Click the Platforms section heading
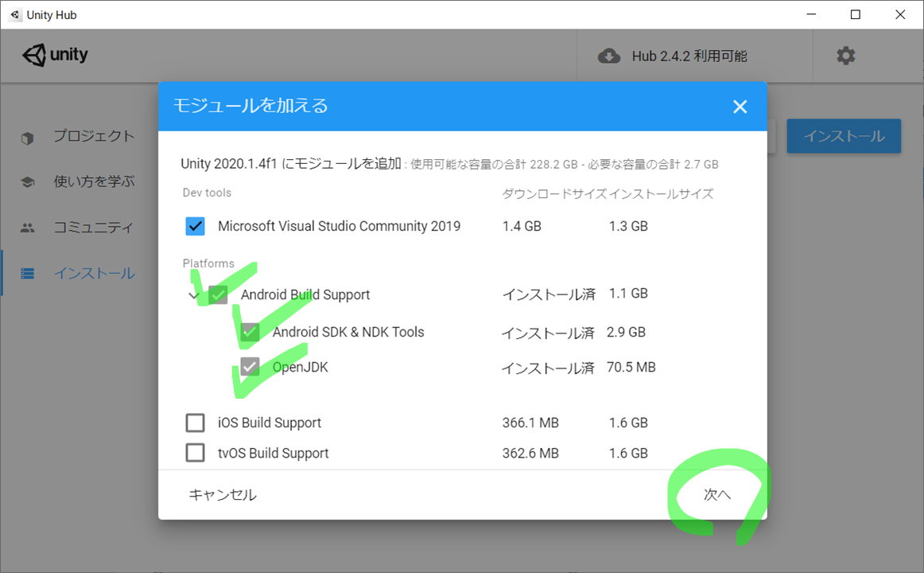 (208, 263)
